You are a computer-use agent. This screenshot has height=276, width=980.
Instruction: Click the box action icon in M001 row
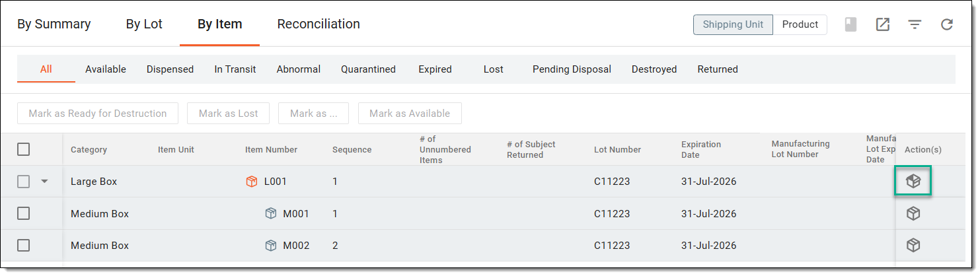913,213
